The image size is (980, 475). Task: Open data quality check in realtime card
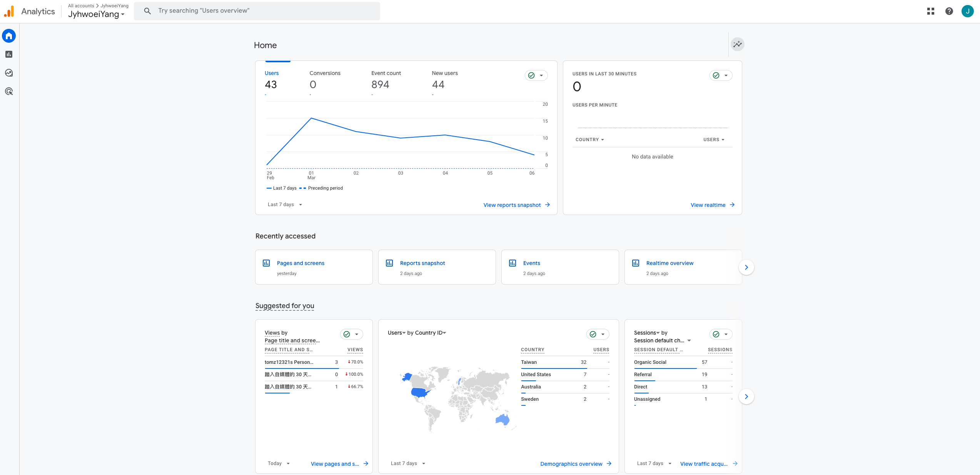(x=721, y=75)
